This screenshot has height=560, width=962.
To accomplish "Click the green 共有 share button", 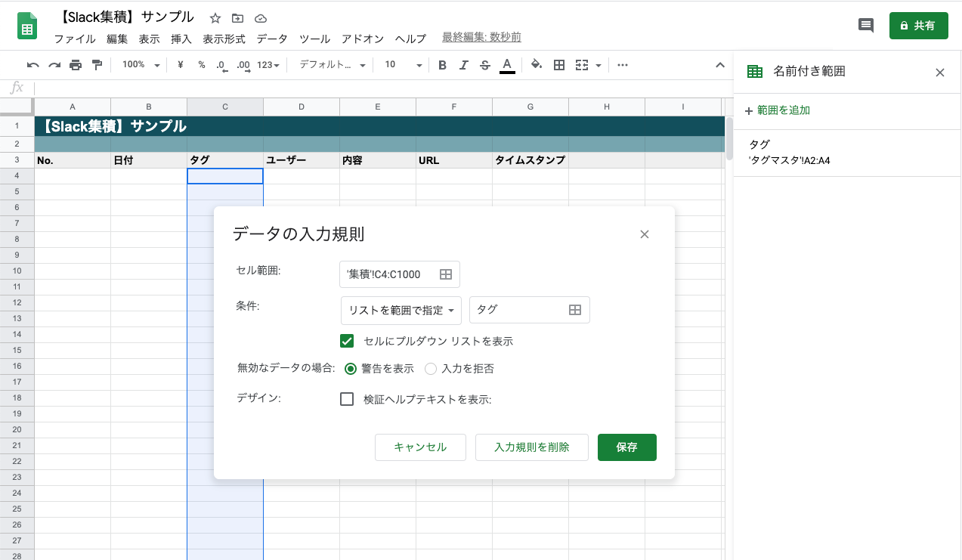I will pos(918,26).
